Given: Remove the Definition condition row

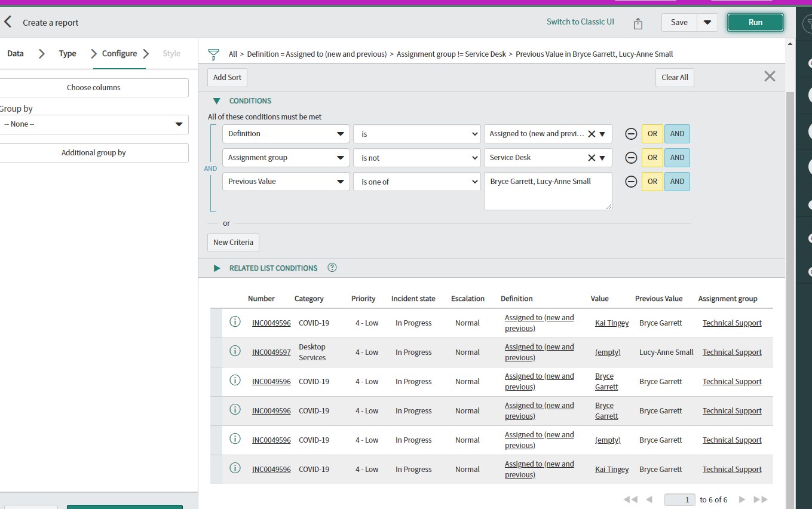Looking at the screenshot, I should pyautogui.click(x=630, y=134).
